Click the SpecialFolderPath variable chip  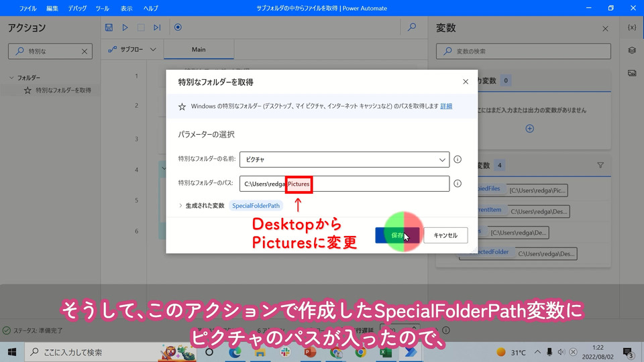(x=256, y=206)
